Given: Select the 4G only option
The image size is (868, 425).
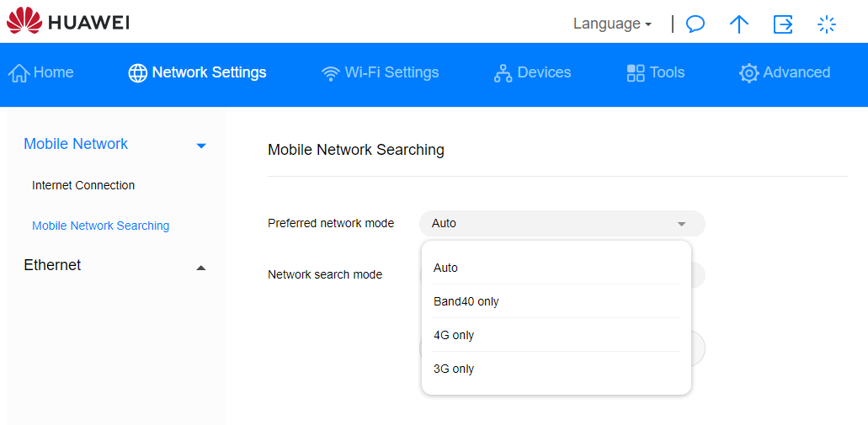Looking at the screenshot, I should pos(454,335).
